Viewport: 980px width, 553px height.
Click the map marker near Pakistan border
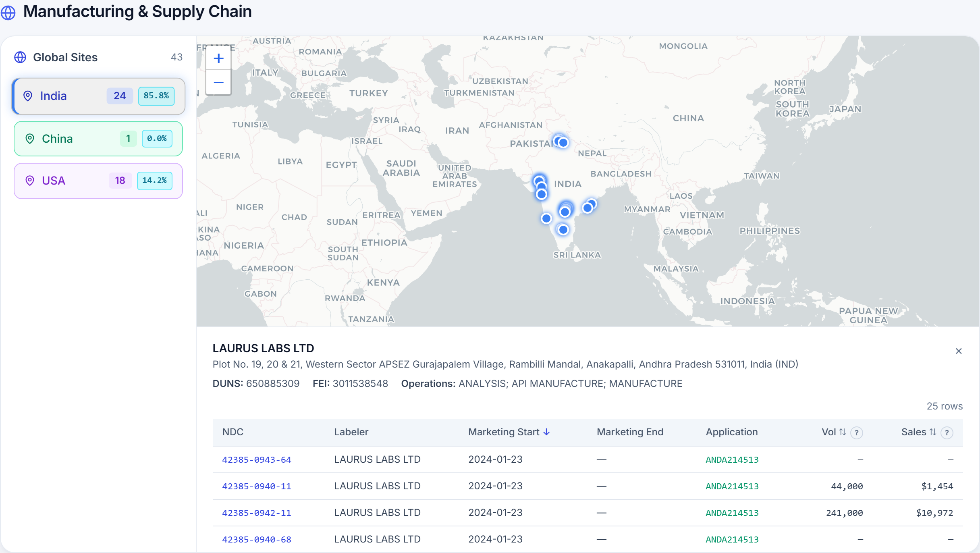point(563,143)
